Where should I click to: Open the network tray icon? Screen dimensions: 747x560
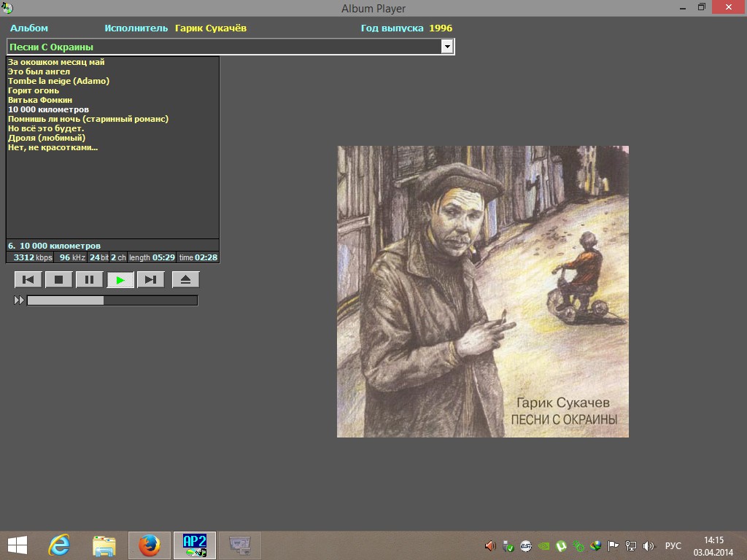click(x=631, y=545)
